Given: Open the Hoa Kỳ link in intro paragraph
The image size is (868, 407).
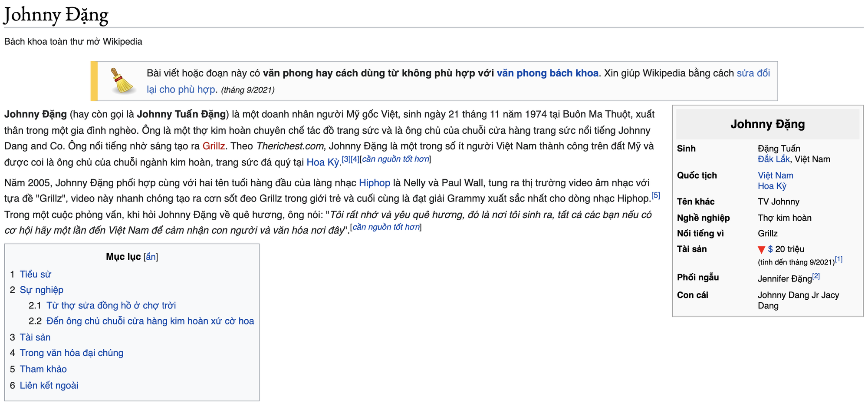Looking at the screenshot, I should click(322, 162).
